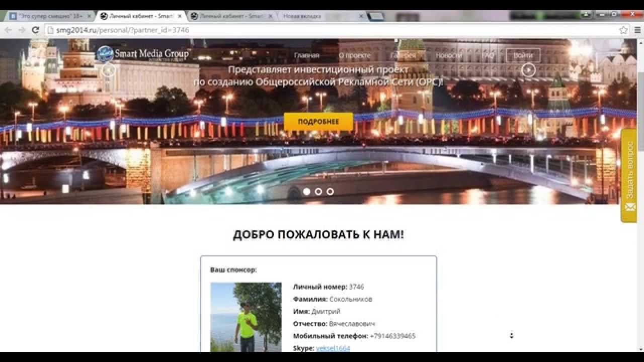This screenshot has height=362, width=644.
Task: Close the "Это супер смешно" tab
Action: click(89, 16)
